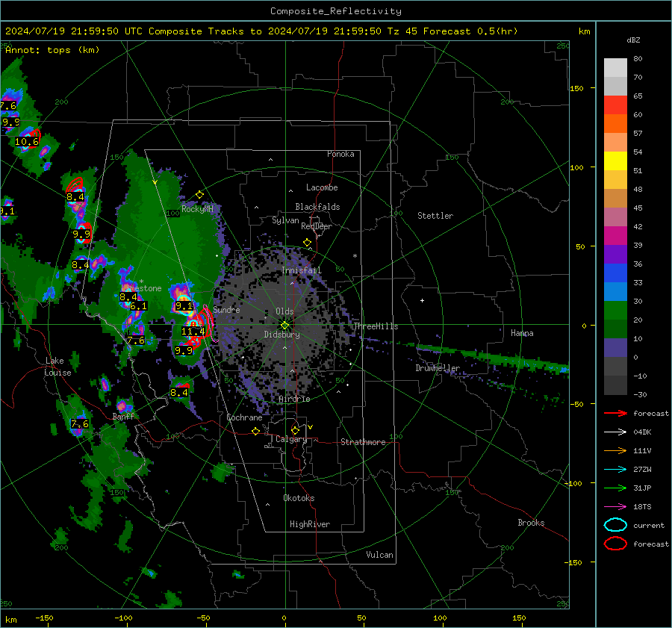Click the Hanna city label
The width and height of the screenshot is (672, 628).
point(522,333)
